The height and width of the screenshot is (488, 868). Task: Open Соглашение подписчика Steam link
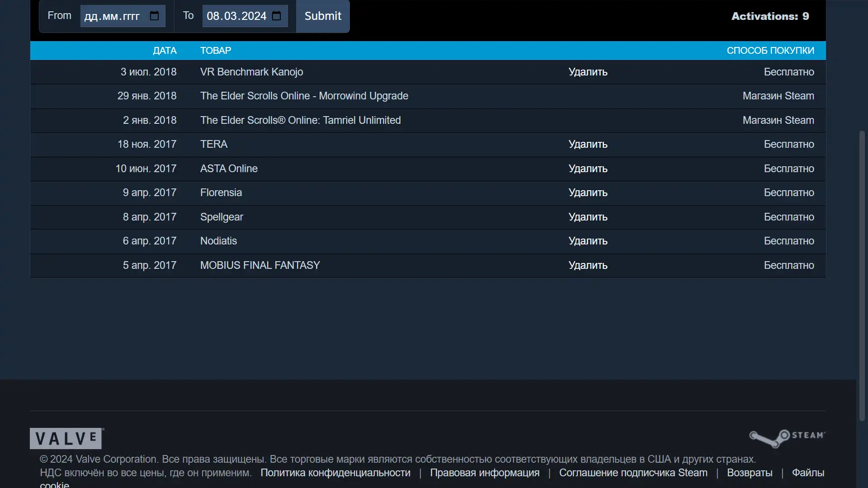pyautogui.click(x=633, y=473)
